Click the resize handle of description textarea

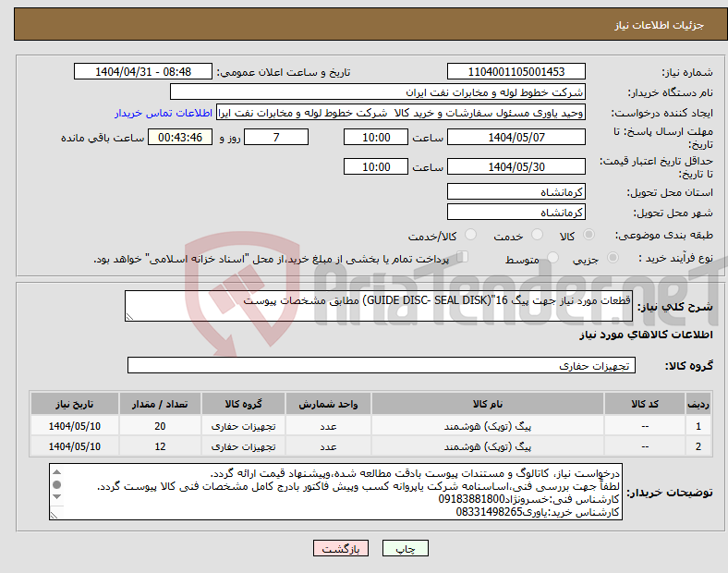(x=129, y=317)
